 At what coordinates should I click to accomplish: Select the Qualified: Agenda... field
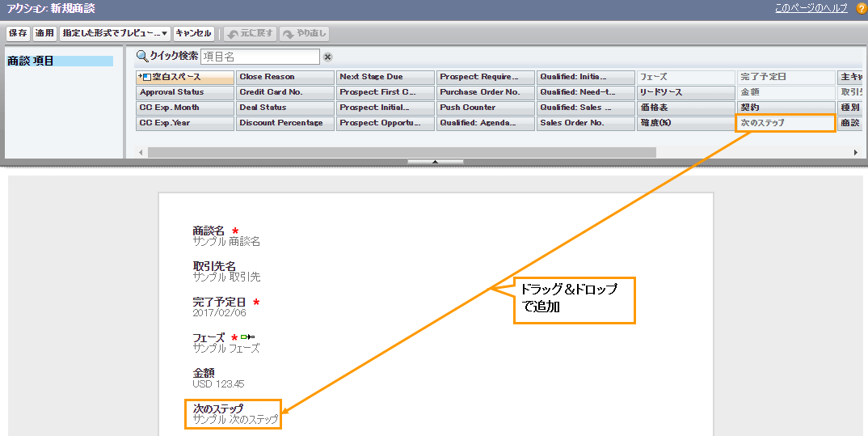pyautogui.click(x=486, y=124)
